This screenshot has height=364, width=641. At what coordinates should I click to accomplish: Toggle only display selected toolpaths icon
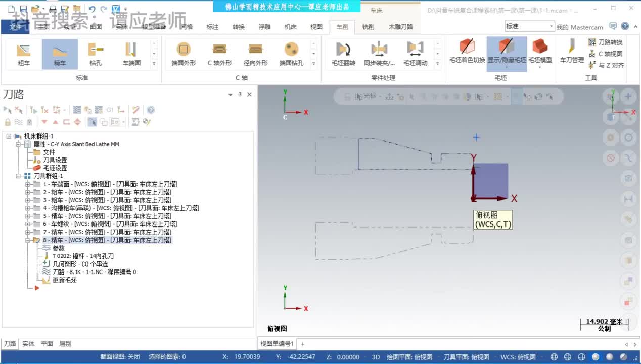pos(92,122)
